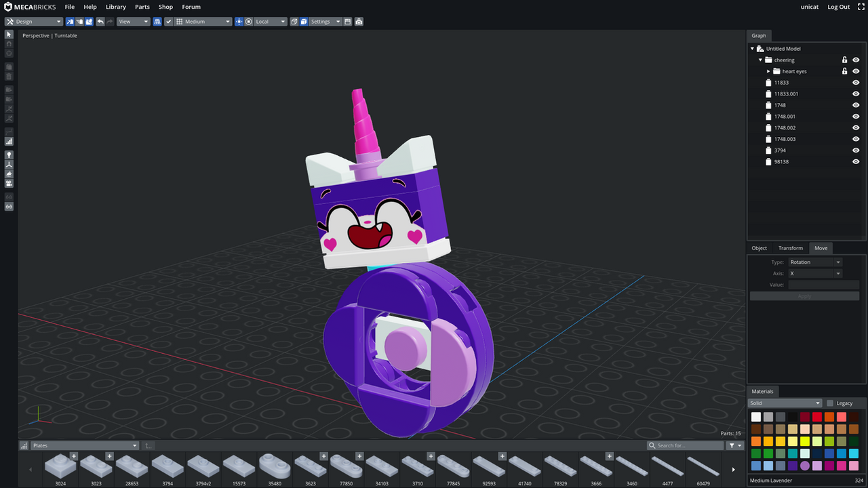Click the undo arrow in top toolbar
Viewport: 868px width, 488px height.
100,22
